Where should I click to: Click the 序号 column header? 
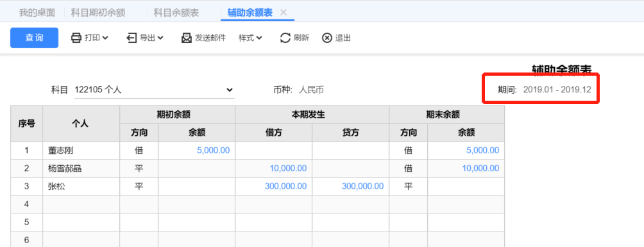26,123
